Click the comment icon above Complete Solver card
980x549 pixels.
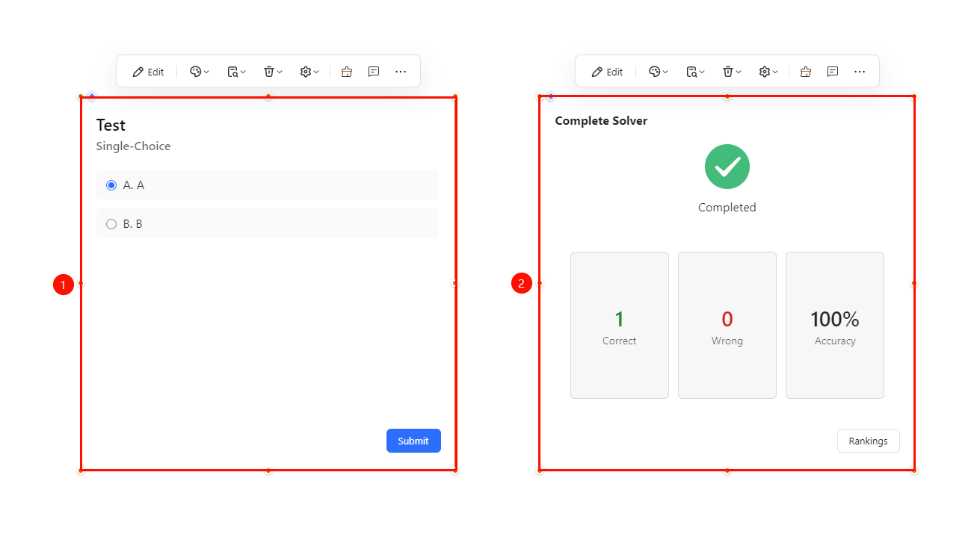[833, 72]
